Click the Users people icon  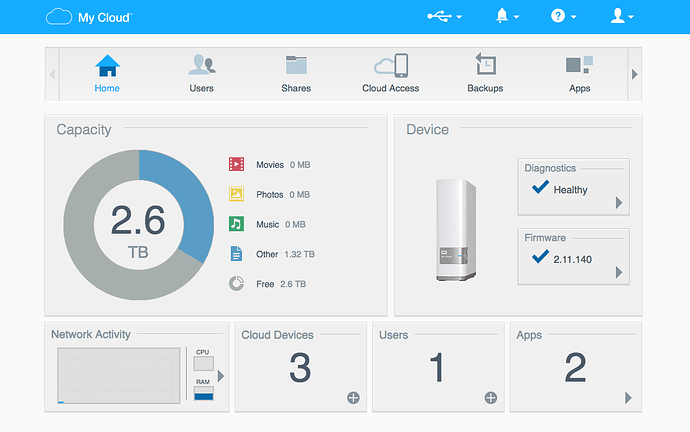click(x=202, y=65)
